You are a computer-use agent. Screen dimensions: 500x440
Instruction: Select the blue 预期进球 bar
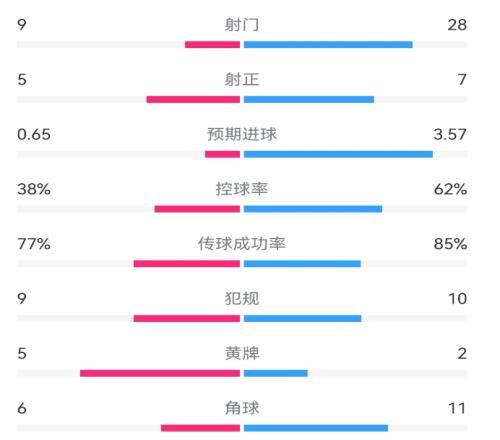pyautogui.click(x=338, y=154)
